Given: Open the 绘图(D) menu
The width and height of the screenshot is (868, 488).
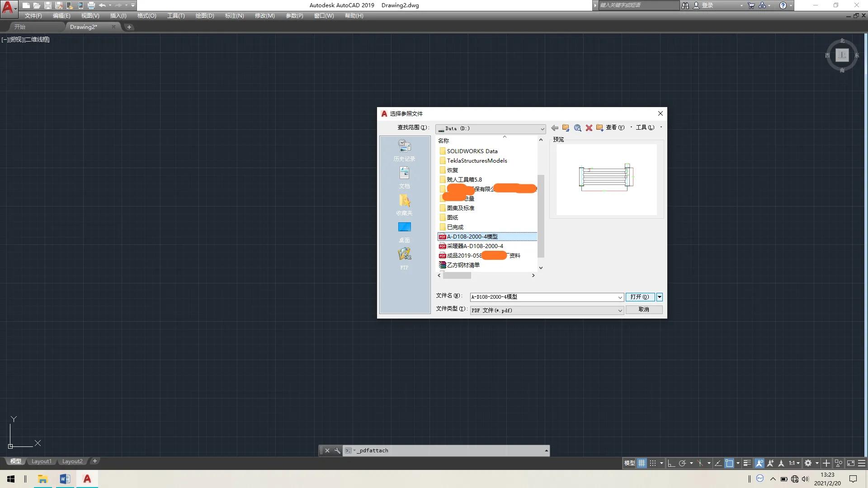Looking at the screenshot, I should click(205, 16).
